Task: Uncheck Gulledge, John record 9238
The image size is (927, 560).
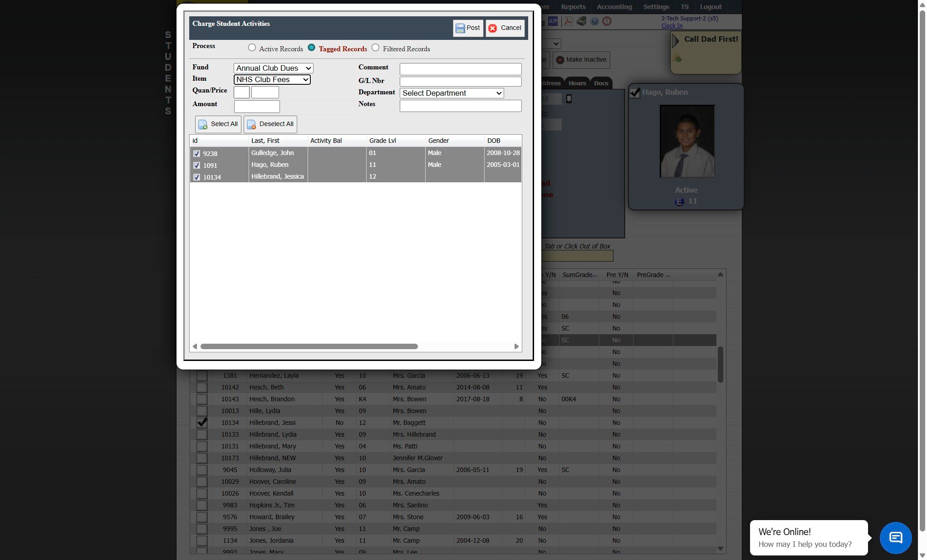Action: [196, 154]
